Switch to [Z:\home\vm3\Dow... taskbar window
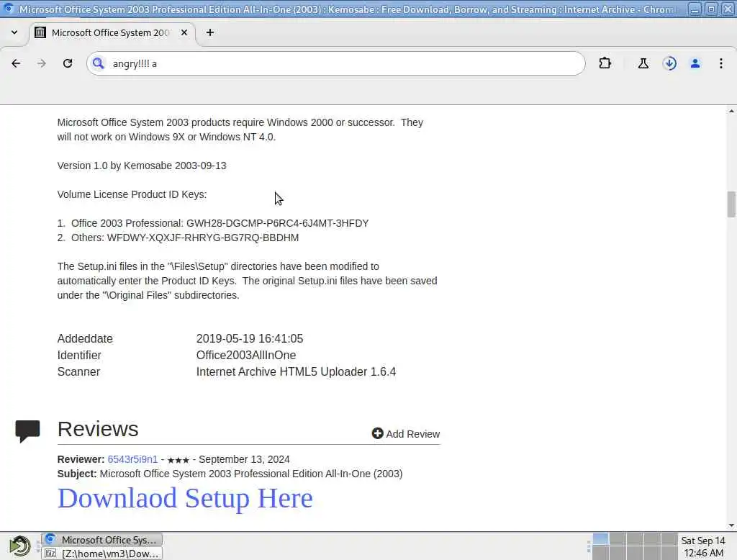This screenshot has height=560, width=737. tap(102, 554)
